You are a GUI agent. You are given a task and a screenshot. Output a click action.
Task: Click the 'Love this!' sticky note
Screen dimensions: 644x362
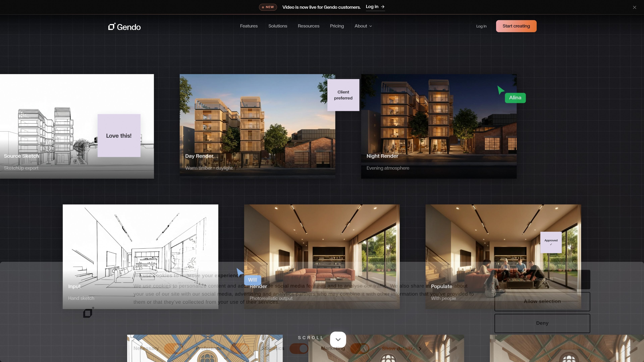coord(119,135)
